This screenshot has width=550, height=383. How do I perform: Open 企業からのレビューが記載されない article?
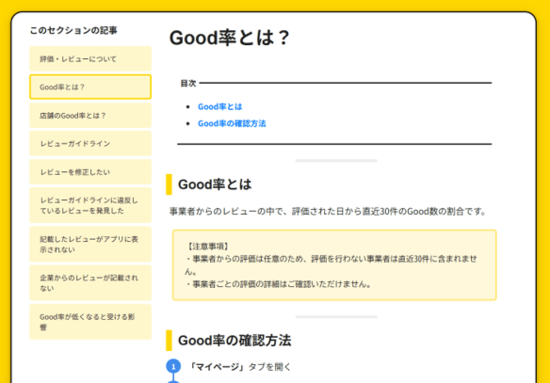point(90,283)
